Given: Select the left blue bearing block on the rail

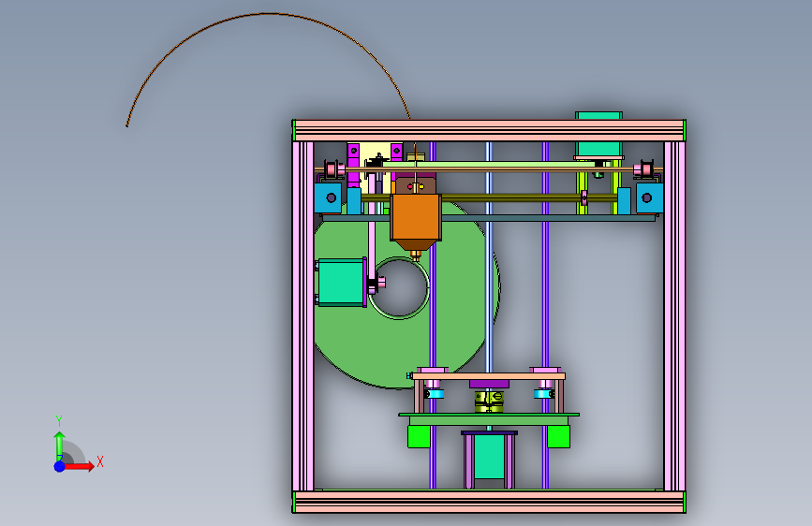Looking at the screenshot, I should pos(328,197).
